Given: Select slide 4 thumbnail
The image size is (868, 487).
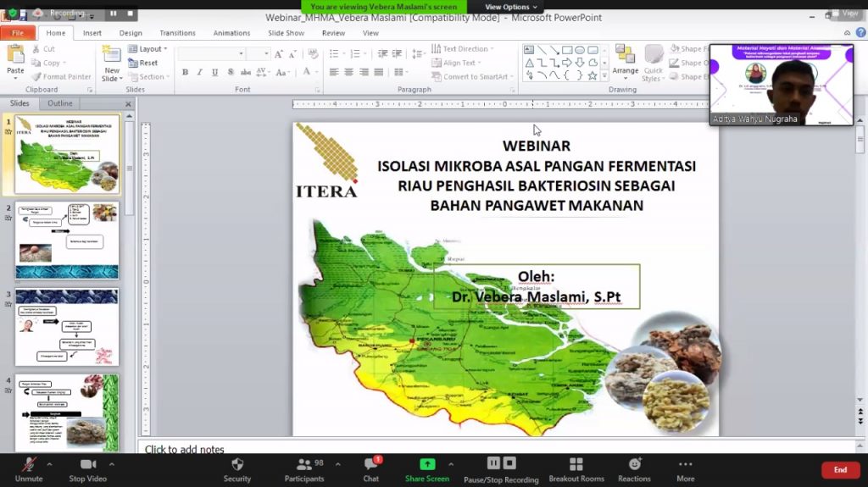Looking at the screenshot, I should (67, 413).
